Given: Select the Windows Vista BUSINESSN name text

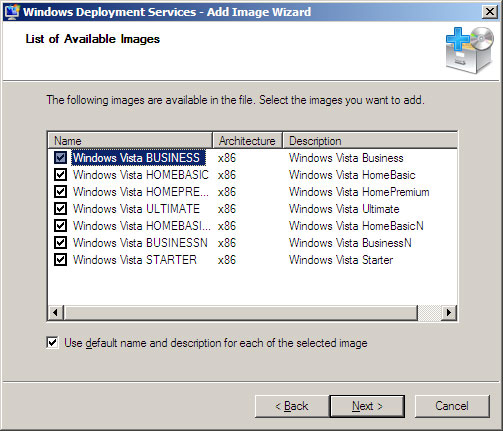Looking at the screenshot, I should pyautogui.click(x=140, y=243).
